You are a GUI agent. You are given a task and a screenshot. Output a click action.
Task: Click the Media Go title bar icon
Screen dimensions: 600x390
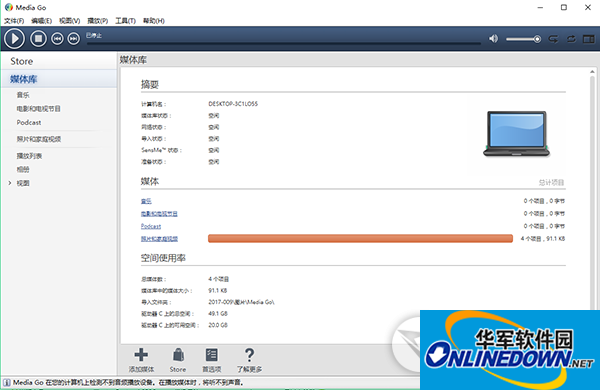click(8, 7)
